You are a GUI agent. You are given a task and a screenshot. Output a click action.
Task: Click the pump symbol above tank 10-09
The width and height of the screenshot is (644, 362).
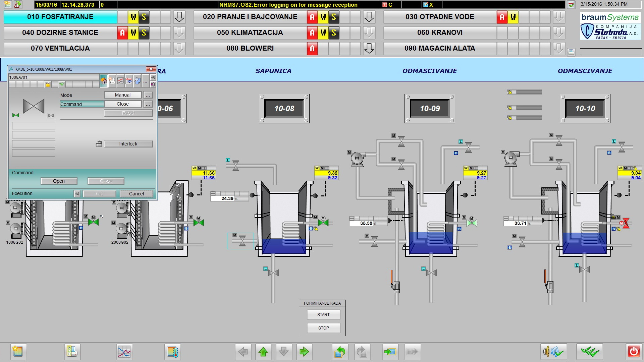coord(358,158)
